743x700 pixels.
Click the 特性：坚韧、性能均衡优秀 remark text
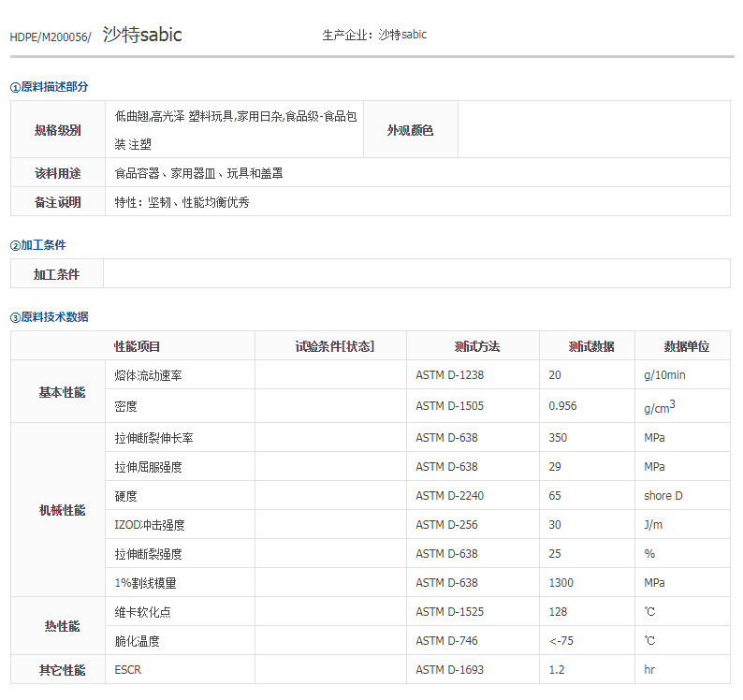[x=182, y=202]
